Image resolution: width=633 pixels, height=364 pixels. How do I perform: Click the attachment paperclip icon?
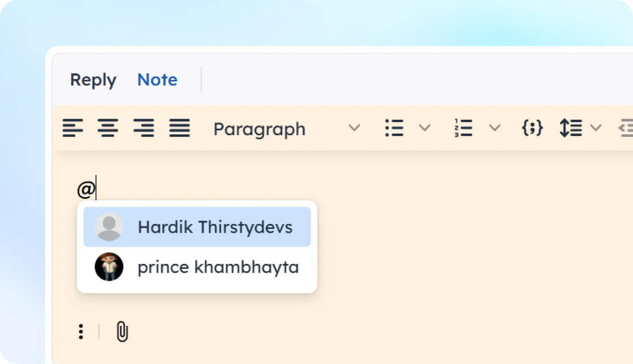pos(122,332)
